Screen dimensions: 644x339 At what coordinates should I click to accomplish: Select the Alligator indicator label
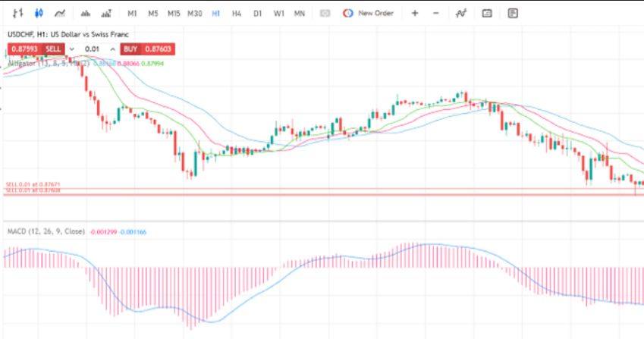point(49,64)
